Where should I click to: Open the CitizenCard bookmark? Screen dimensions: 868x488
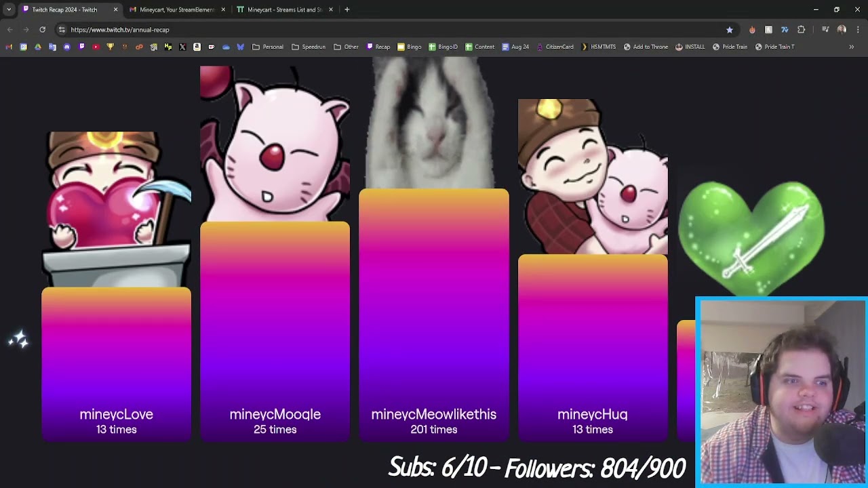(555, 47)
